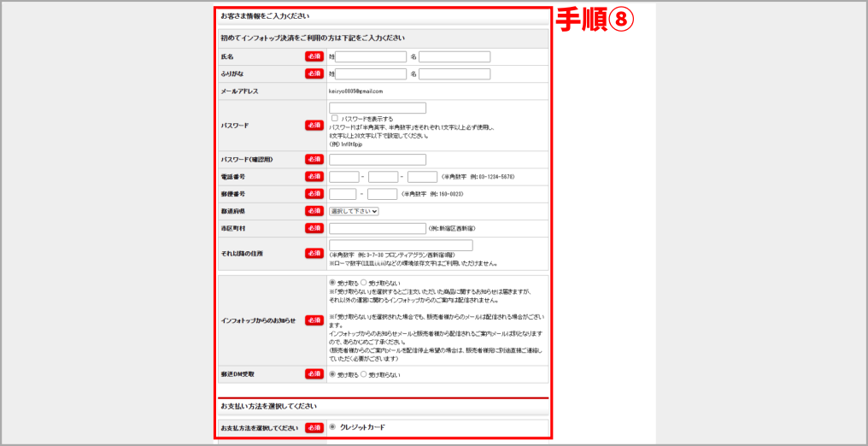Select the middle 電話番号 box

(383, 177)
